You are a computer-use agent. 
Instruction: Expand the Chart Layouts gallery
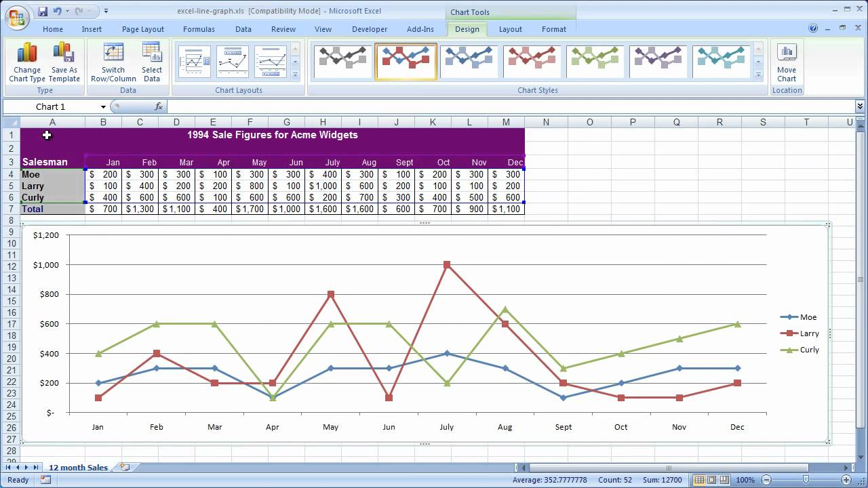294,75
